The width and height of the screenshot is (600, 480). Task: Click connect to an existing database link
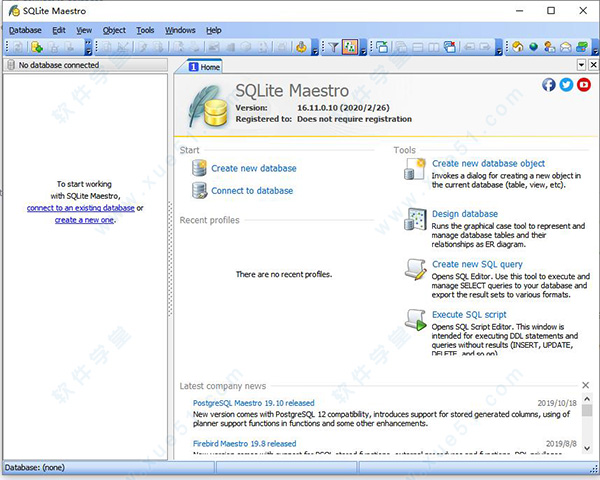(x=81, y=208)
